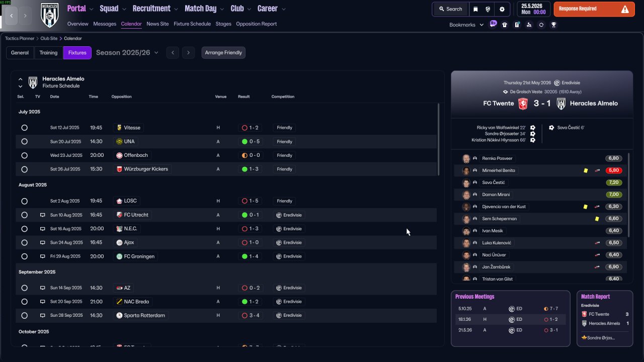Click the 0 - 5 result for UNA
Image resolution: width=644 pixels, height=362 pixels.
point(251,142)
